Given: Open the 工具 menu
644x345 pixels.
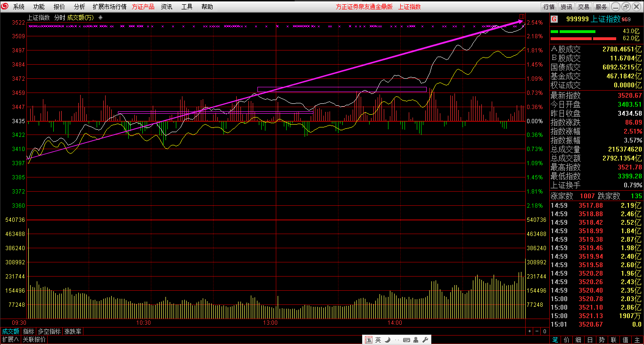Looking at the screenshot, I should [x=187, y=7].
